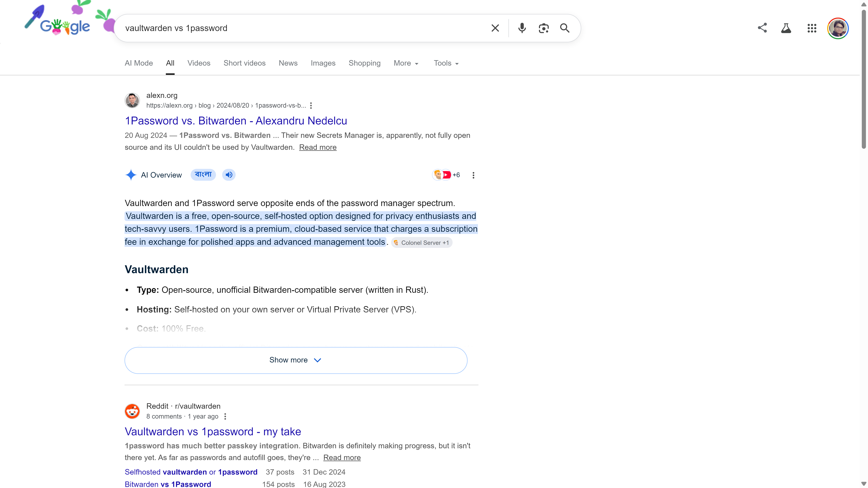Switch to the Videos tab
This screenshot has width=868, height=488.
pos(199,63)
